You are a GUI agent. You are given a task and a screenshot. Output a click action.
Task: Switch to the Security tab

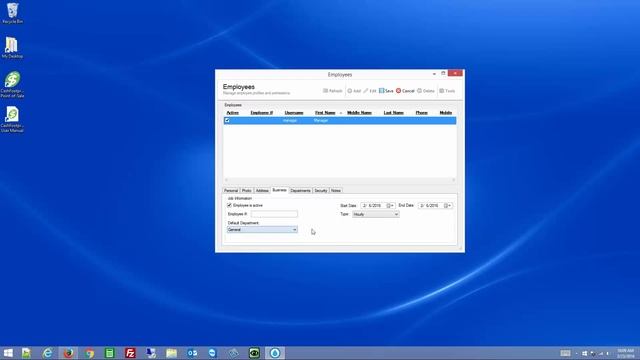pos(321,191)
